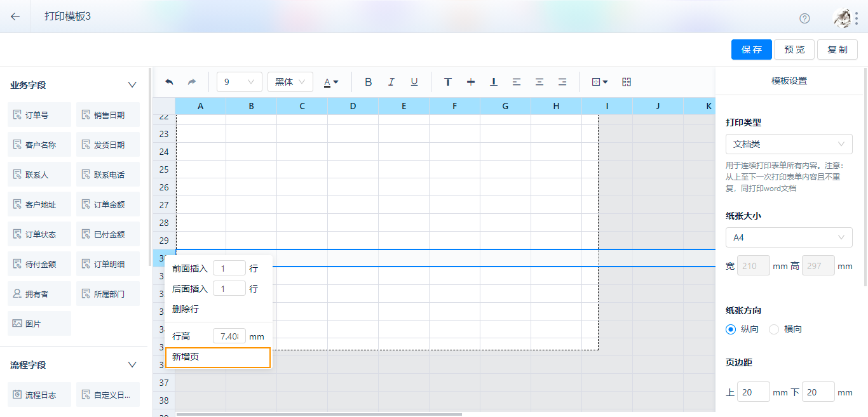The image size is (868, 417).
Task: Collapse the 流程字段 section
Action: point(132,364)
